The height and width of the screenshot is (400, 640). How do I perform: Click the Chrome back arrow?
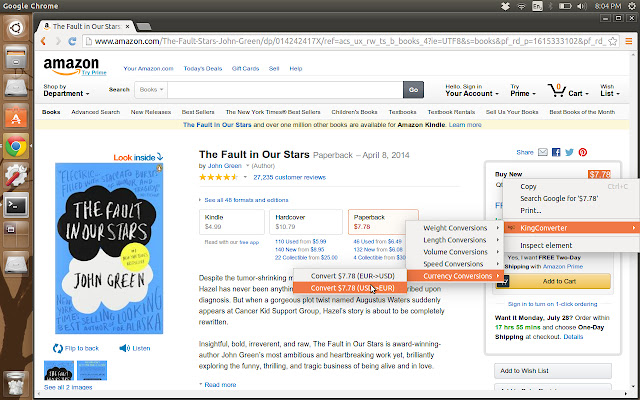click(43, 41)
